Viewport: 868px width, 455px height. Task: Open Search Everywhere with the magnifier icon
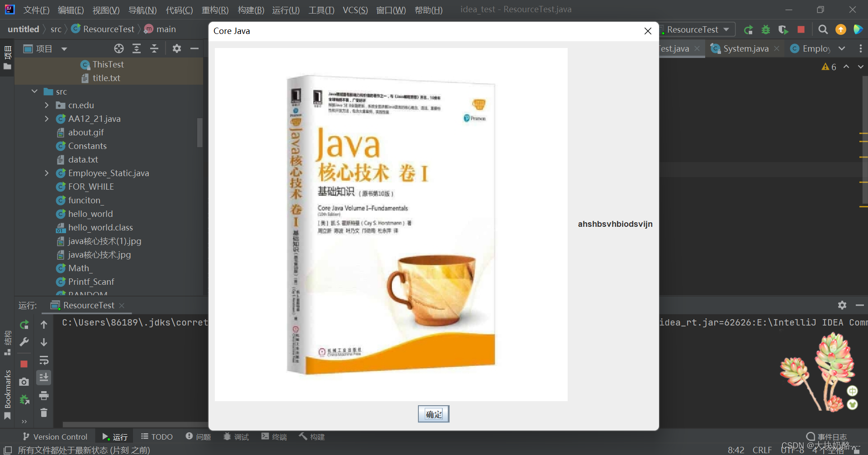click(x=823, y=29)
